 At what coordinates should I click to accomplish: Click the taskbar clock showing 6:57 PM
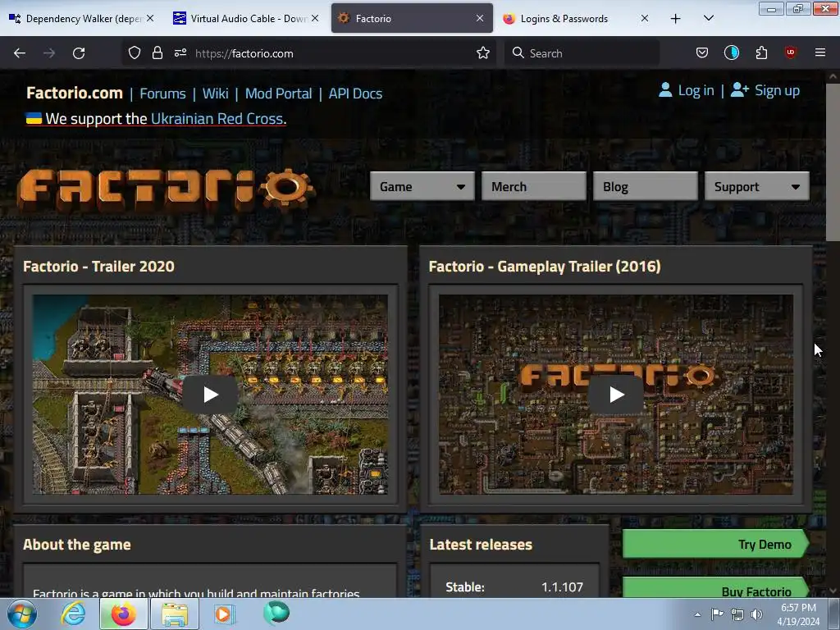pyautogui.click(x=798, y=614)
